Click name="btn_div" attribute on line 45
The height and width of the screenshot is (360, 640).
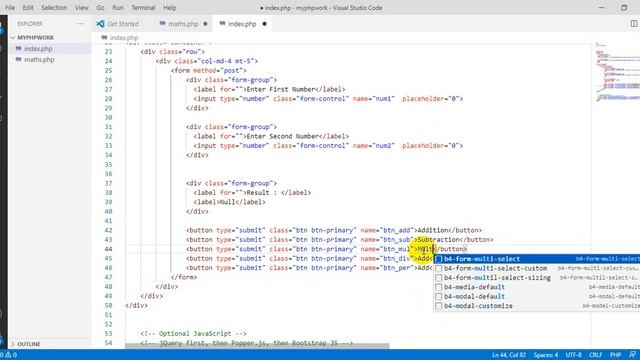387,258
